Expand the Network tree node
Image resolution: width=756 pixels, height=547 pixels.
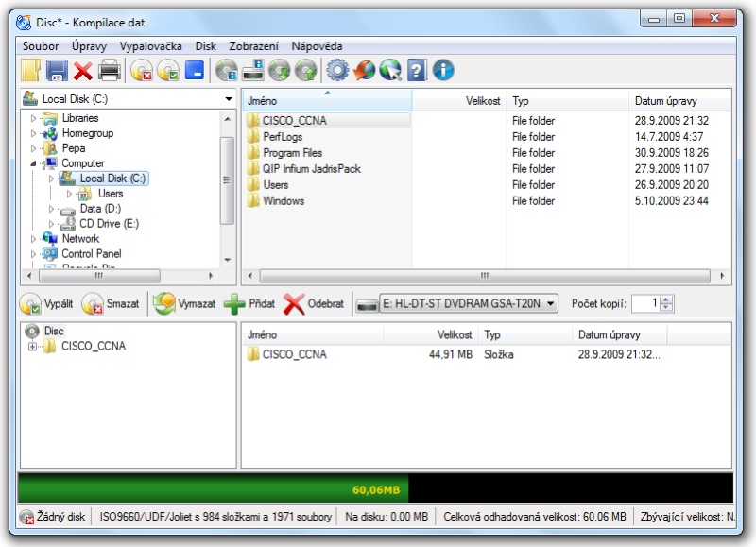(33, 239)
